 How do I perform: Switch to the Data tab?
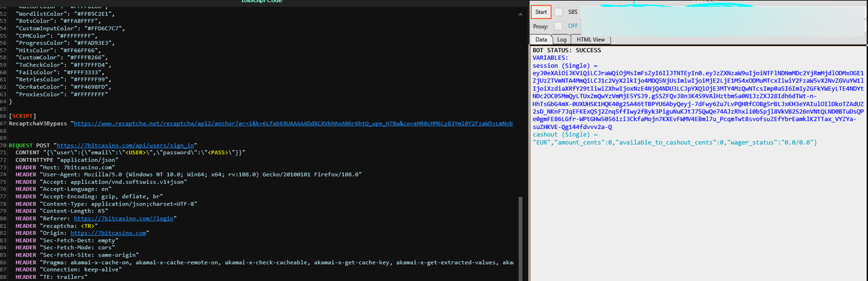(x=541, y=40)
